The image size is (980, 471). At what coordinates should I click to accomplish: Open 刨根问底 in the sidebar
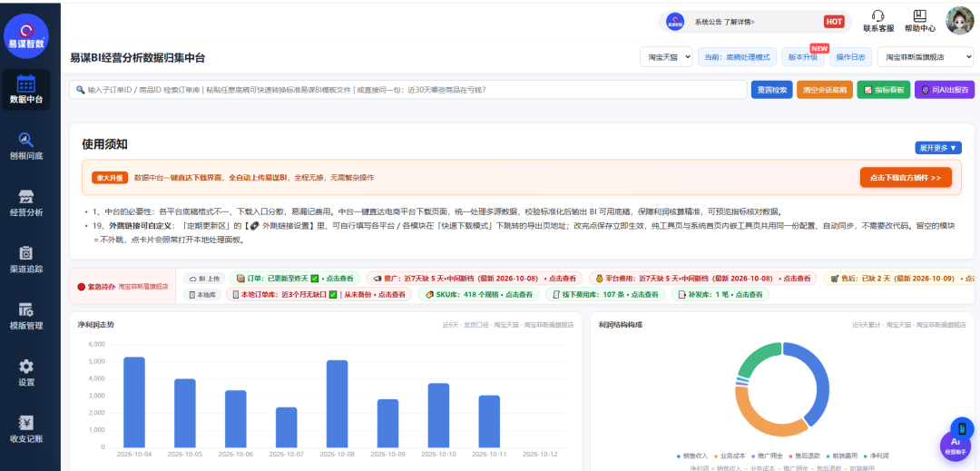click(x=26, y=146)
